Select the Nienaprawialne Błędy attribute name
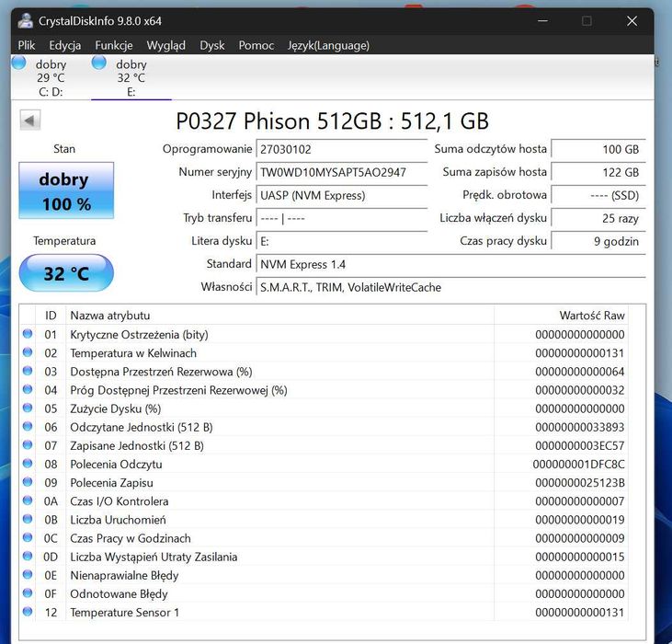 click(x=124, y=575)
